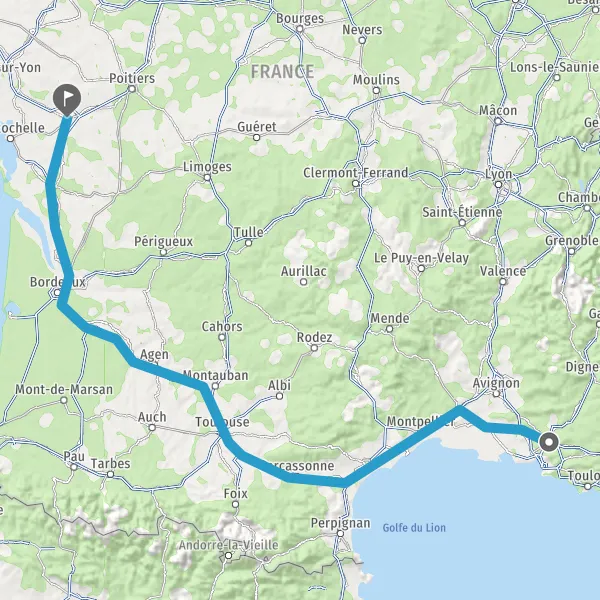Click the Poitiers city marker
Screen dimensions: 600x600
pos(132,89)
